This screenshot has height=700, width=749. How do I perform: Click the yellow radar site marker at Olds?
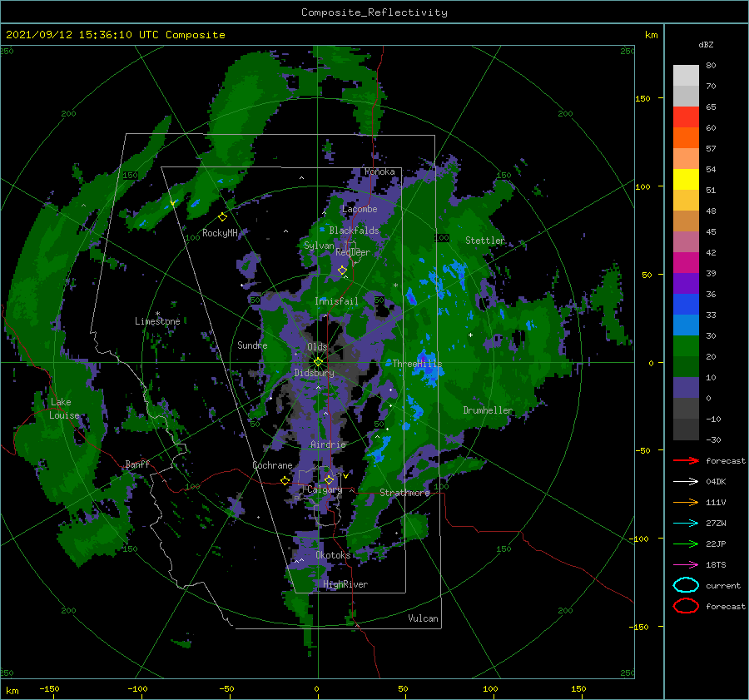(x=318, y=362)
